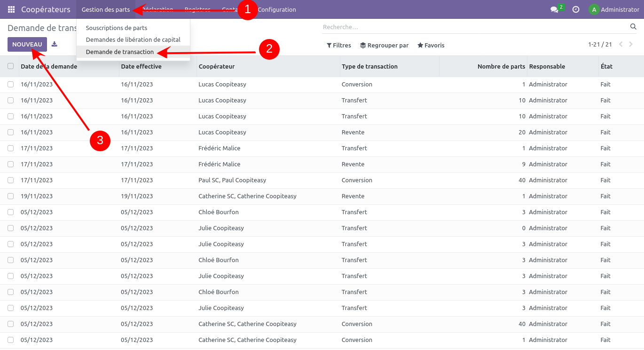Viewport: 644px width, 350px height.
Task: Click the Administrator avatar icon
Action: point(594,9)
